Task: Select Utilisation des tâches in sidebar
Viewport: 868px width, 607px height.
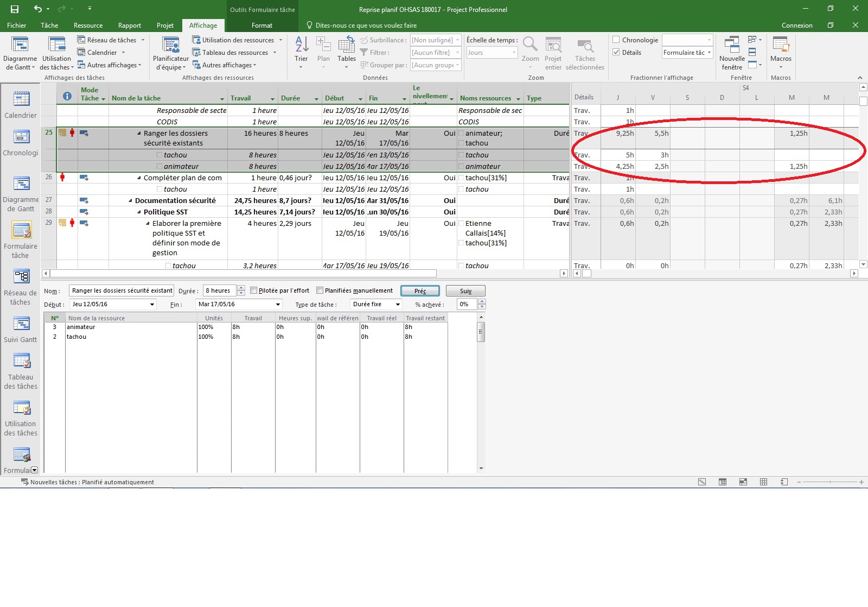Action: tap(21, 418)
